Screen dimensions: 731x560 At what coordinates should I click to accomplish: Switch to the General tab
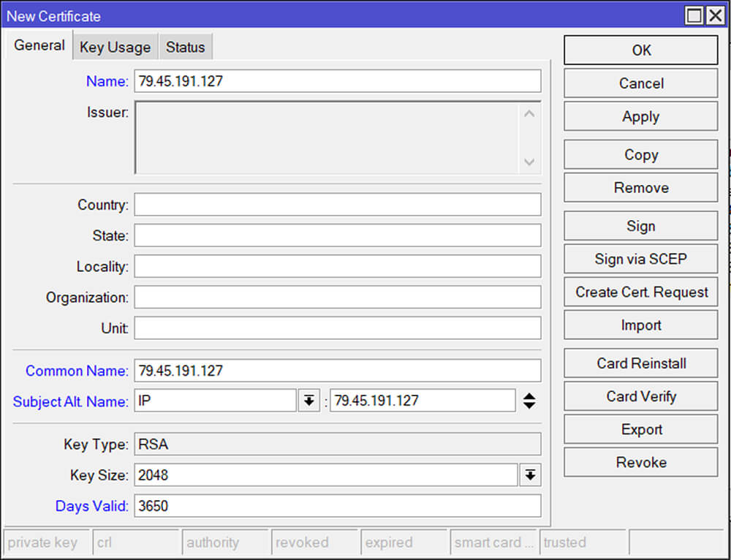tap(39, 45)
